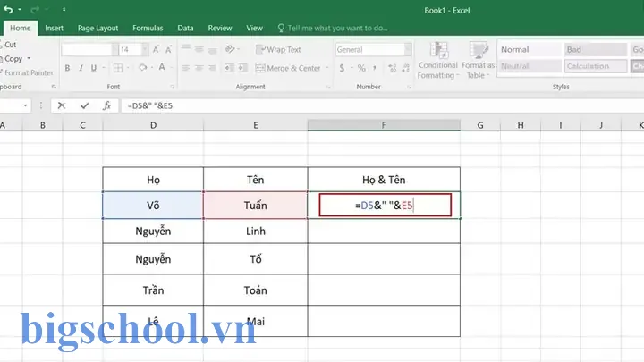Open the font name dropdown

pos(114,50)
